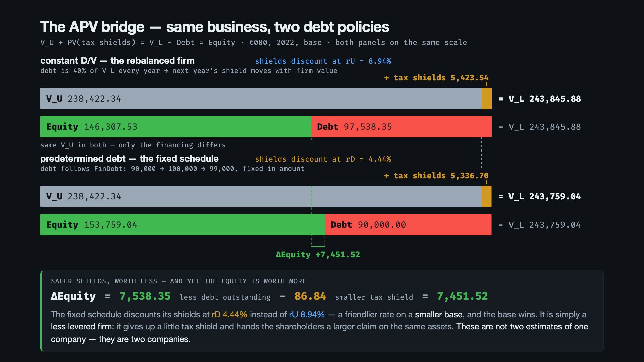Click the final 7,451.52 result in summary box

[x=463, y=296]
